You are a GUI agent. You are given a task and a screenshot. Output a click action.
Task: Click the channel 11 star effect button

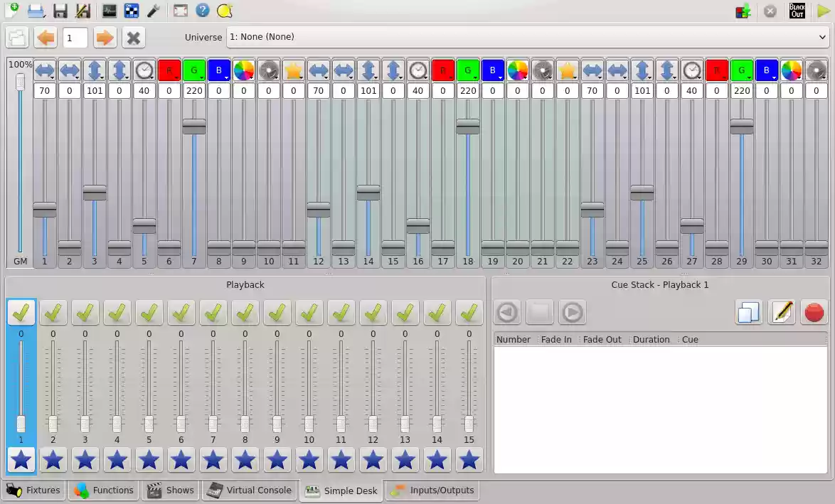click(x=294, y=70)
